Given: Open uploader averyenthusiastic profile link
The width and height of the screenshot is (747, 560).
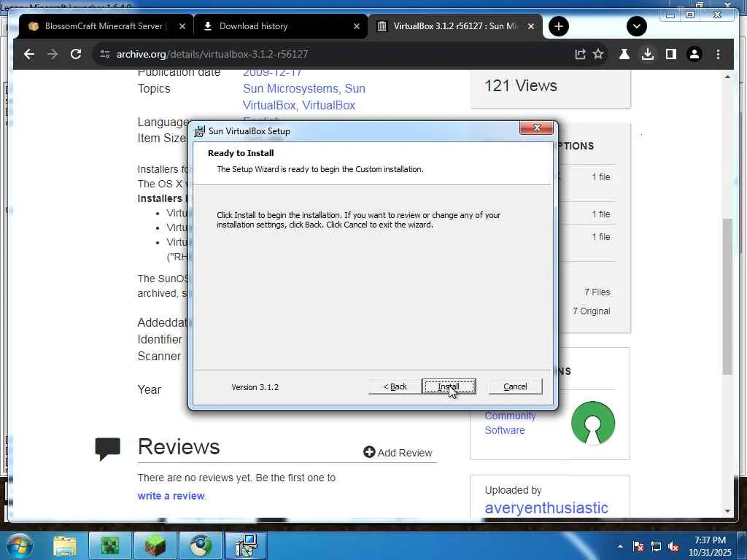Looking at the screenshot, I should [x=546, y=508].
